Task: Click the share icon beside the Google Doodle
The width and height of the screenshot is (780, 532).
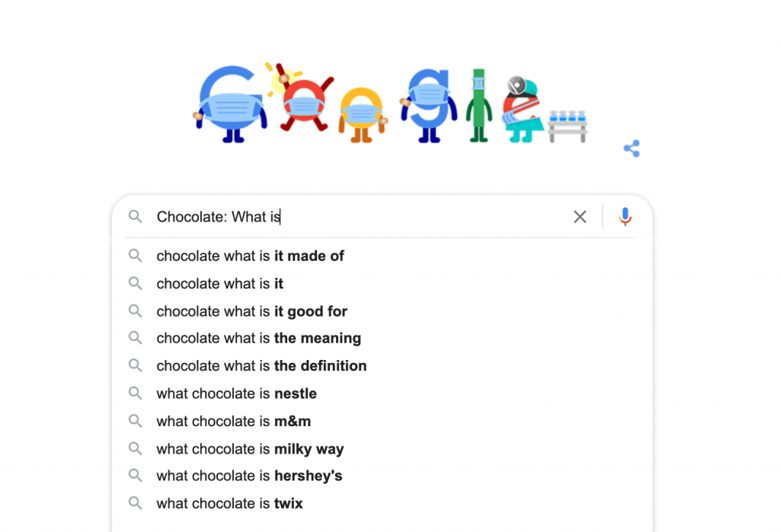Action: click(631, 148)
